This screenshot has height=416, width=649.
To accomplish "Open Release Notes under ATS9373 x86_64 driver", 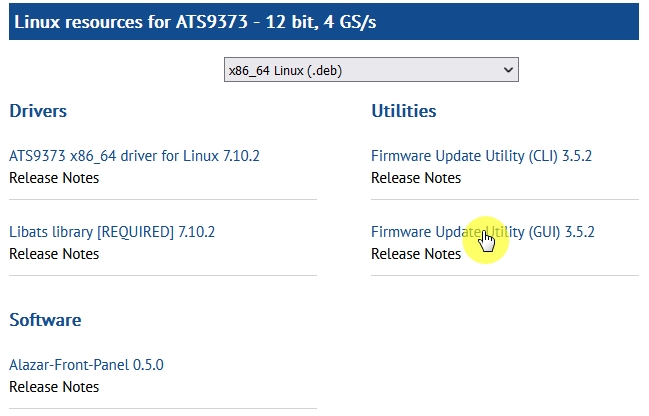I will point(54,178).
